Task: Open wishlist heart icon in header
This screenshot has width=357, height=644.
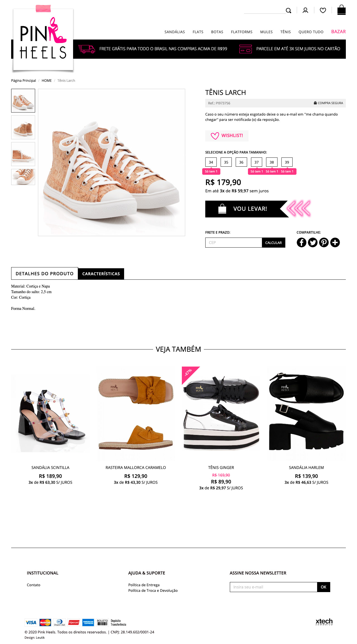Action: pos(323,10)
